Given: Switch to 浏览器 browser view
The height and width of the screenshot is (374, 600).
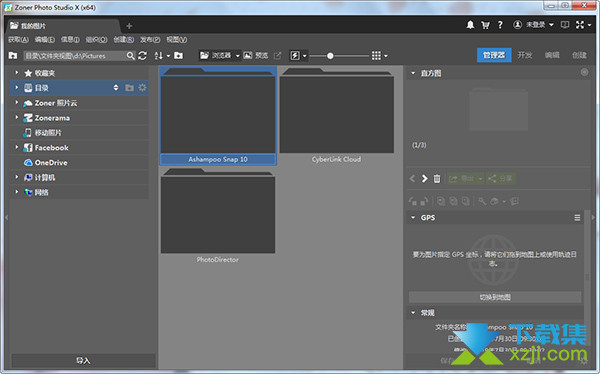Looking at the screenshot, I should click(x=216, y=56).
